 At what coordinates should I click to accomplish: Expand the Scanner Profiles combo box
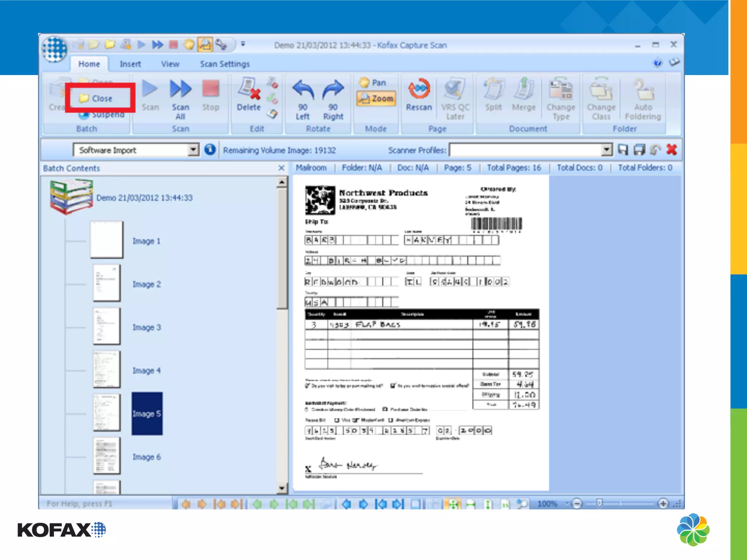pyautogui.click(x=606, y=150)
